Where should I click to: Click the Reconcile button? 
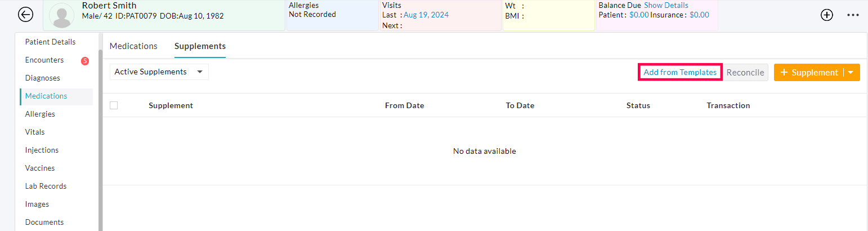745,73
